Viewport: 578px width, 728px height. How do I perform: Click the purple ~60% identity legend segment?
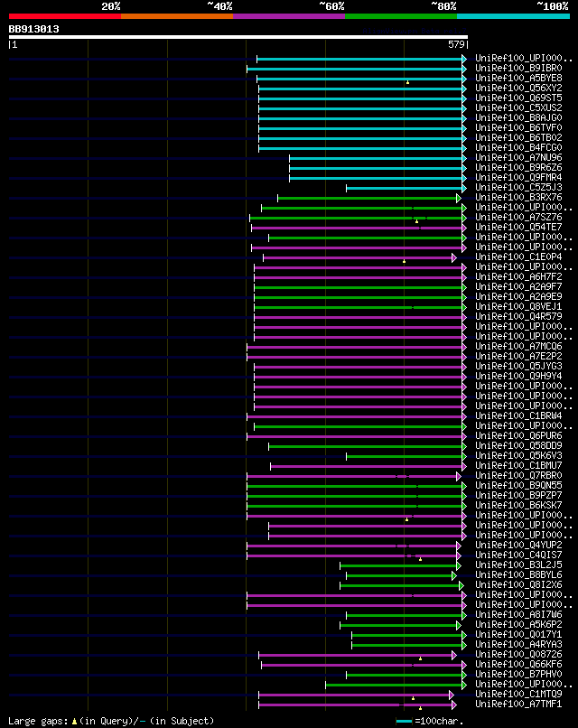[x=289, y=16]
